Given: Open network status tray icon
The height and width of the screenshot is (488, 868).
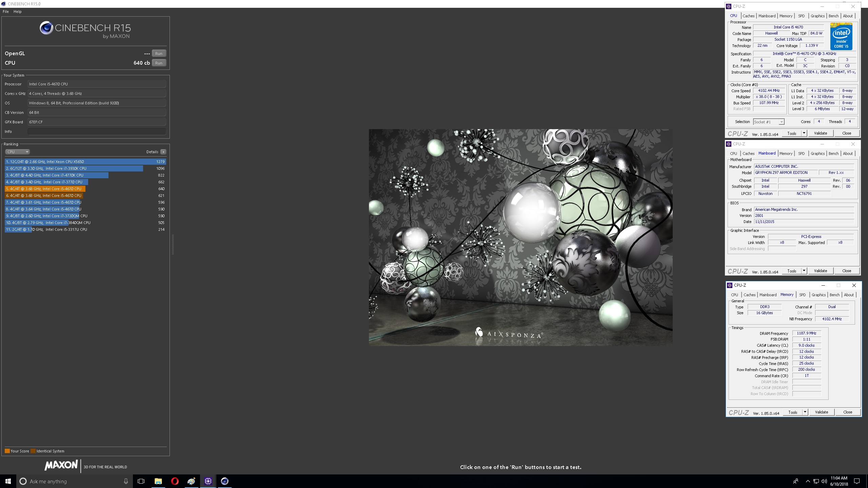Looking at the screenshot, I should pyautogui.click(x=816, y=481).
